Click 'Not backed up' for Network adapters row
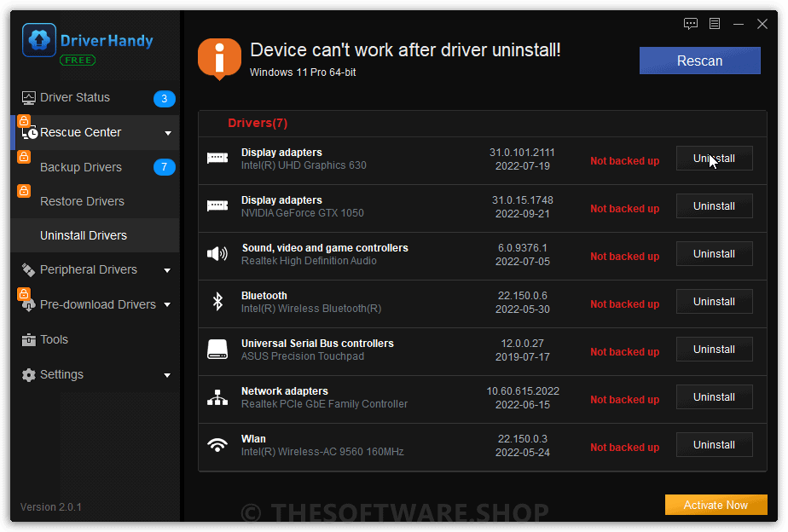788x532 pixels. [x=624, y=399]
